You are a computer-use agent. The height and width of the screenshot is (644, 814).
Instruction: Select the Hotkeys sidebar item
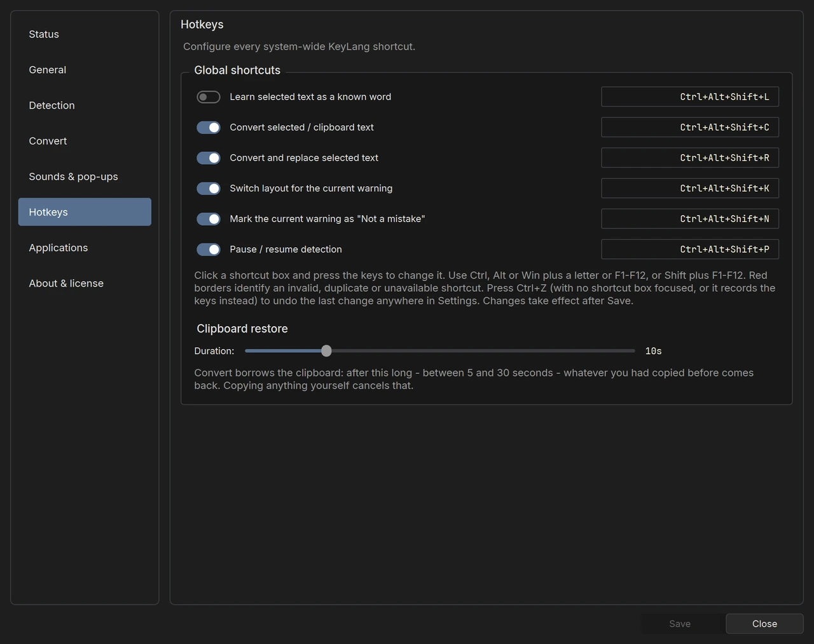coord(85,212)
